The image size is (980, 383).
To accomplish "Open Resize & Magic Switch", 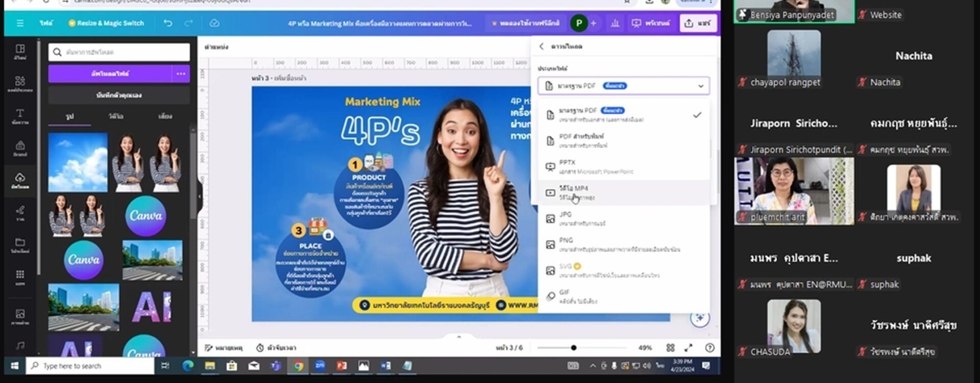I will [106, 23].
